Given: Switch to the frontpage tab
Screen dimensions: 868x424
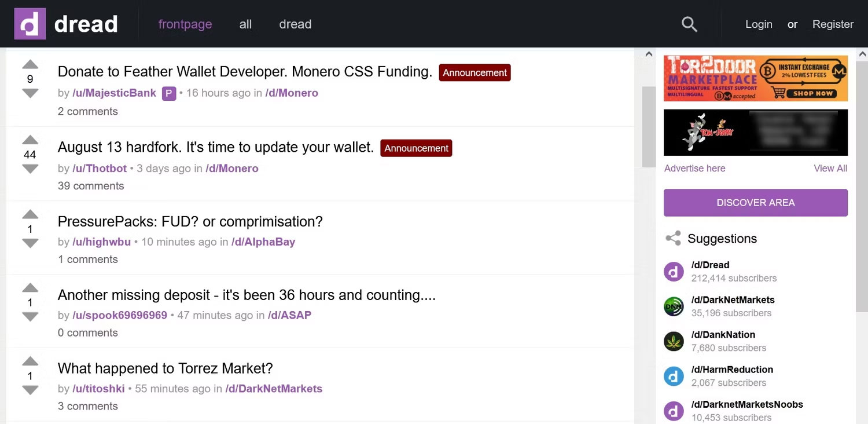Looking at the screenshot, I should [x=185, y=24].
